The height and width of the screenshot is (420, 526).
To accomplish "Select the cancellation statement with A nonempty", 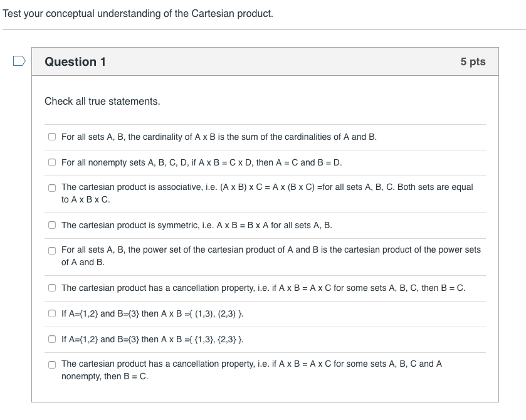I will click(x=51, y=365).
